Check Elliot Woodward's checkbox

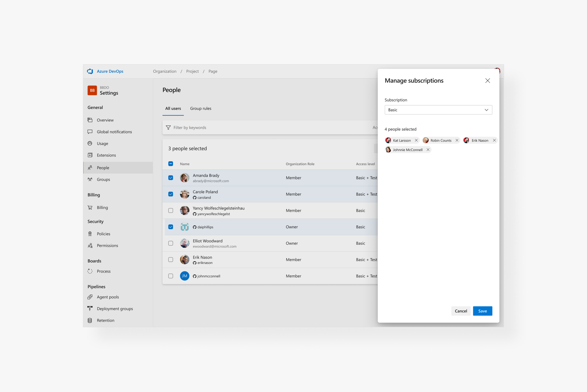170,243
